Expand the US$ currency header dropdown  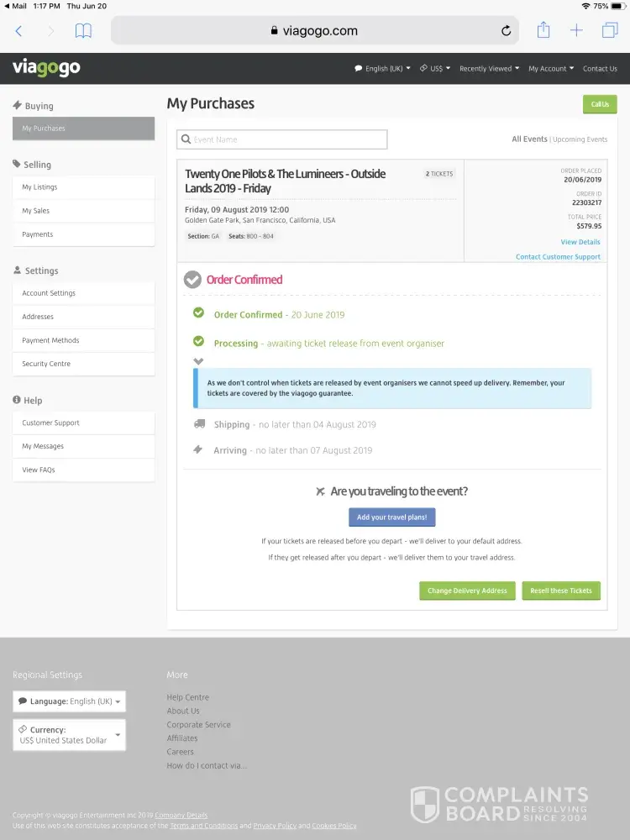coord(435,69)
